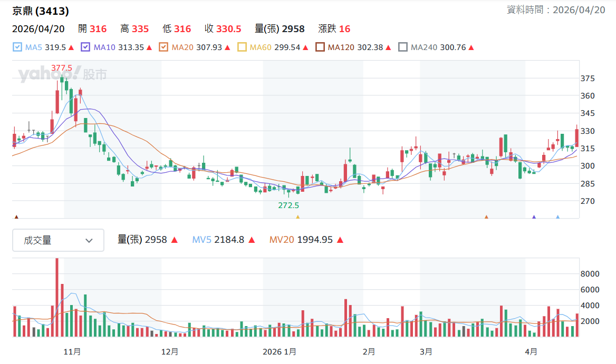Click the red up arrow beside MV20 value
The height and width of the screenshot is (364, 616).
click(x=340, y=240)
